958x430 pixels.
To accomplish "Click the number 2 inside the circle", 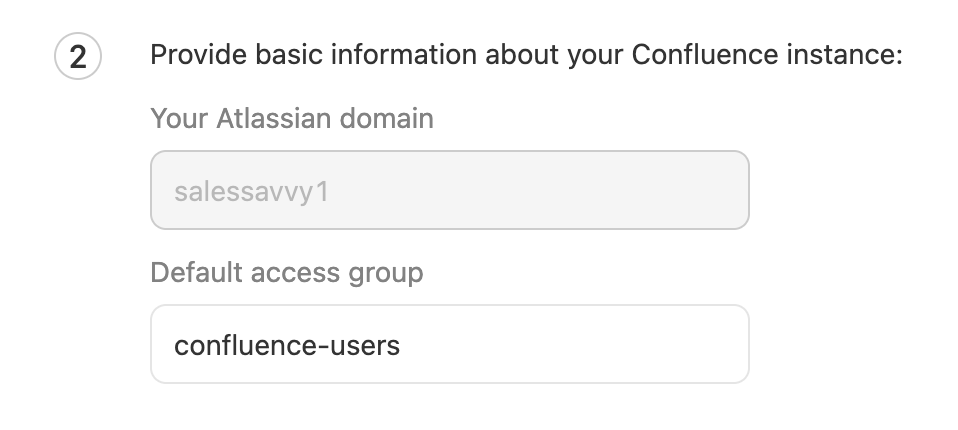I will coord(77,58).
